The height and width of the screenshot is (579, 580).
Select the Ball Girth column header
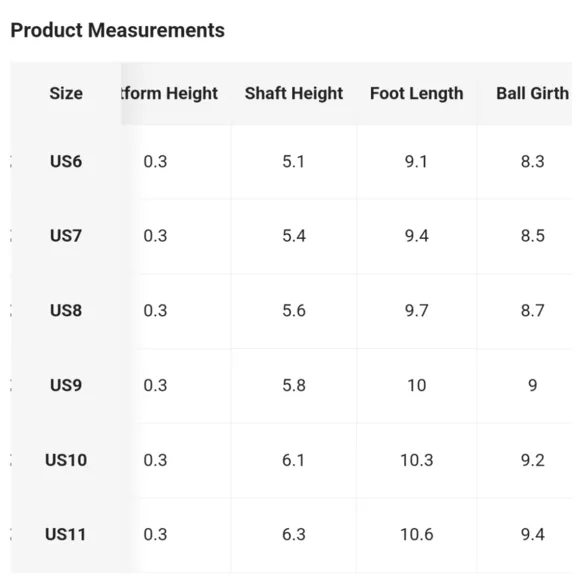(x=532, y=93)
